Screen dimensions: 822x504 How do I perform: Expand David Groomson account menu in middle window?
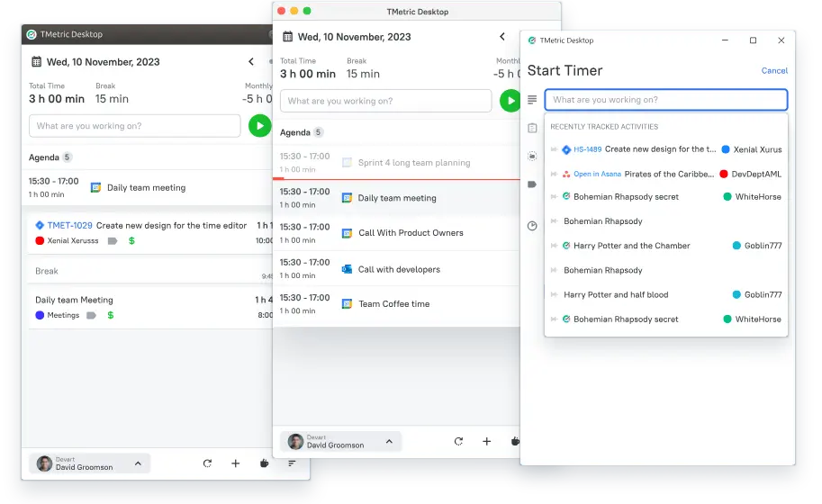pyautogui.click(x=389, y=442)
